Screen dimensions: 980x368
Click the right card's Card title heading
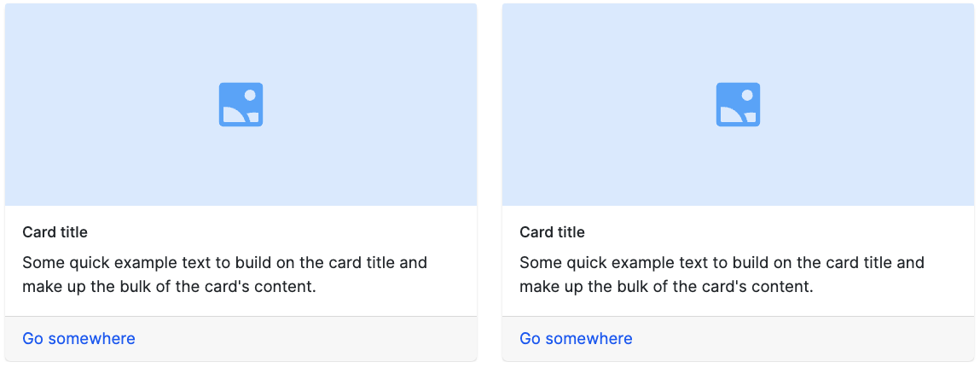(552, 232)
